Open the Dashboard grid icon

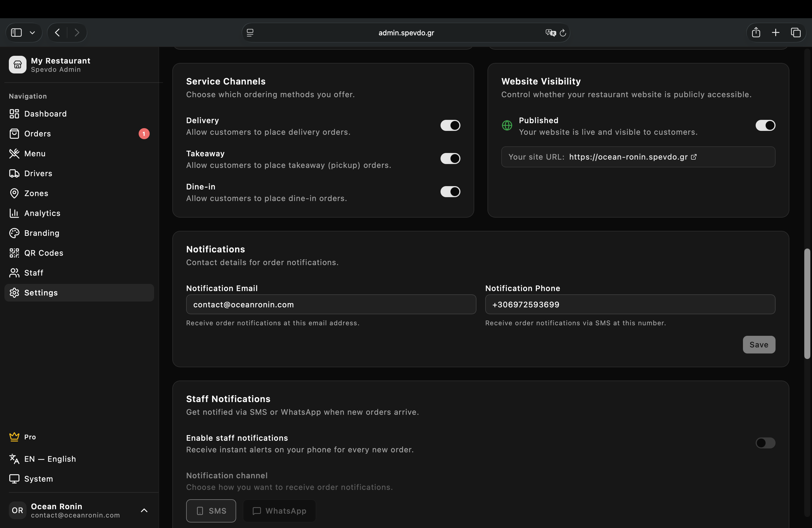14,113
